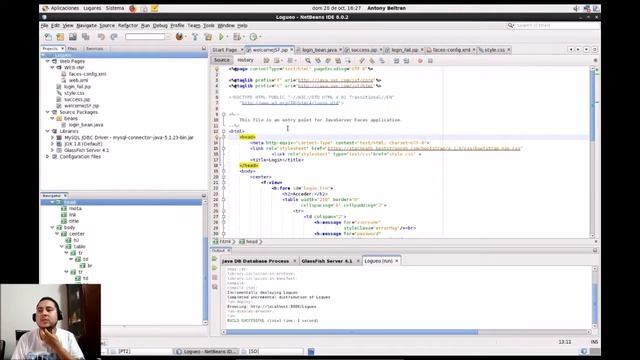This screenshot has width=640, height=360.
Task: Open the Window menu
Action: click(226, 26)
